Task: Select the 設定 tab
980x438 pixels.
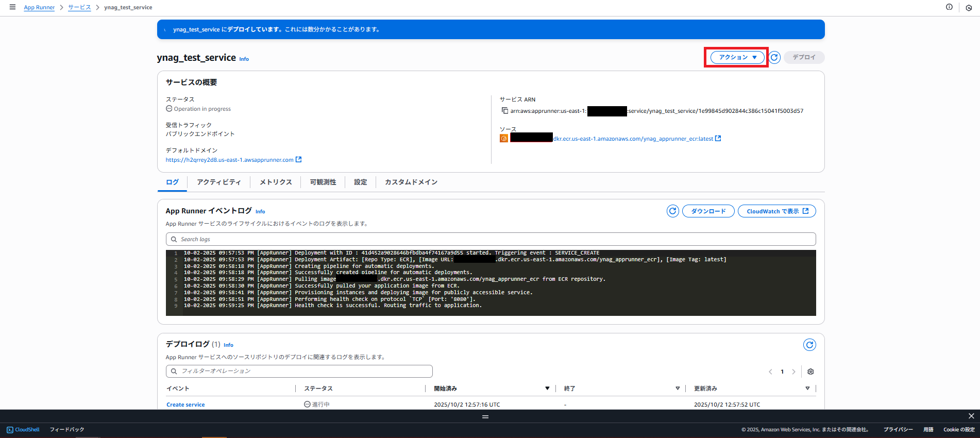Action: point(361,182)
